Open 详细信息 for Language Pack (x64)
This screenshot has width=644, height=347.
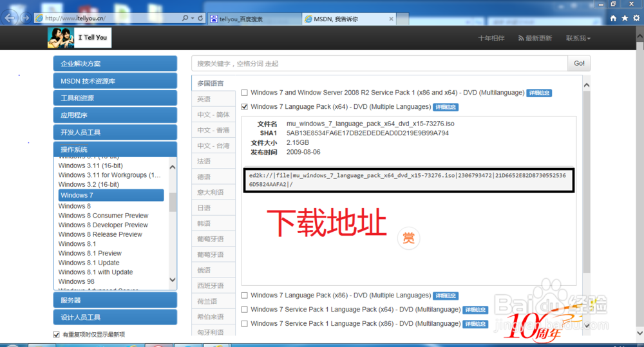pos(446,107)
